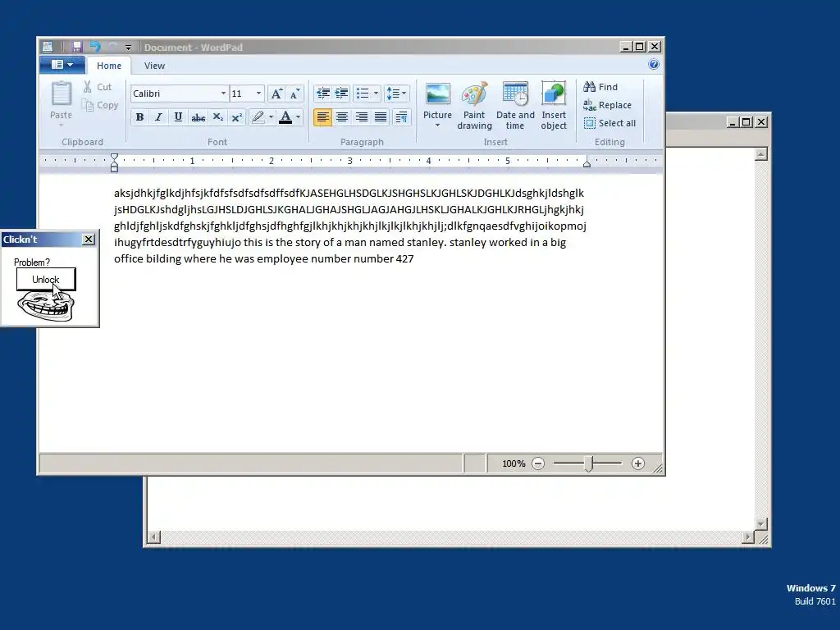
Task: Click right arrow on background window horizontal scrollbar
Action: point(748,536)
